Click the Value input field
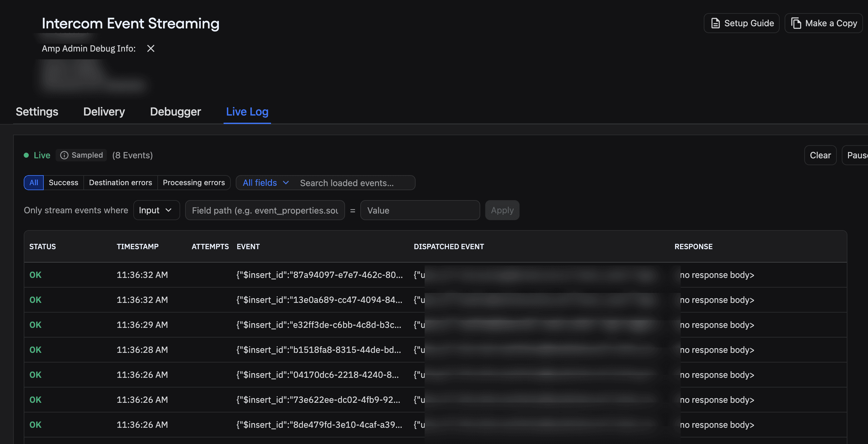868x444 pixels. [420, 210]
